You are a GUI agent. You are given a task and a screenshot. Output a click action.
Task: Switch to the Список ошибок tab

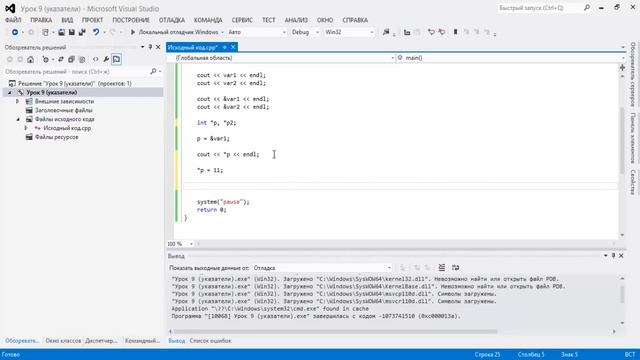click(210, 340)
